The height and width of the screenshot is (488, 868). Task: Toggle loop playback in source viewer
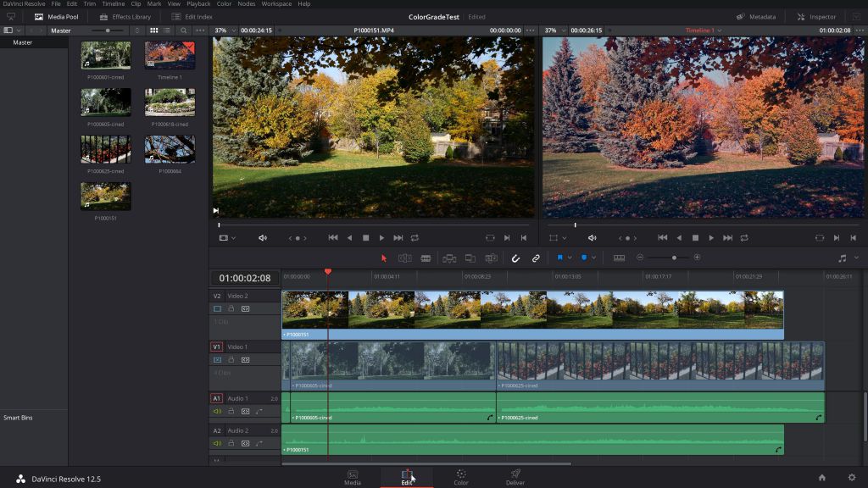[415, 238]
